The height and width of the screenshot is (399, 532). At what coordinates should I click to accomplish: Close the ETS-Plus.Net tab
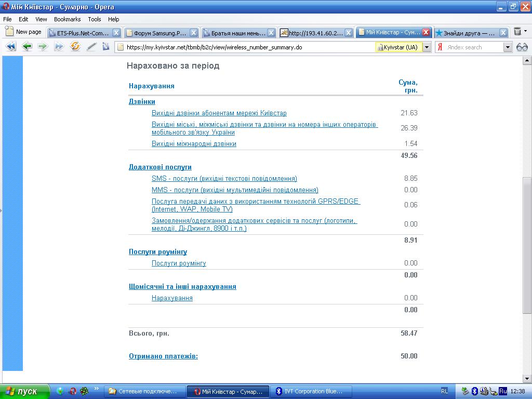116,33
